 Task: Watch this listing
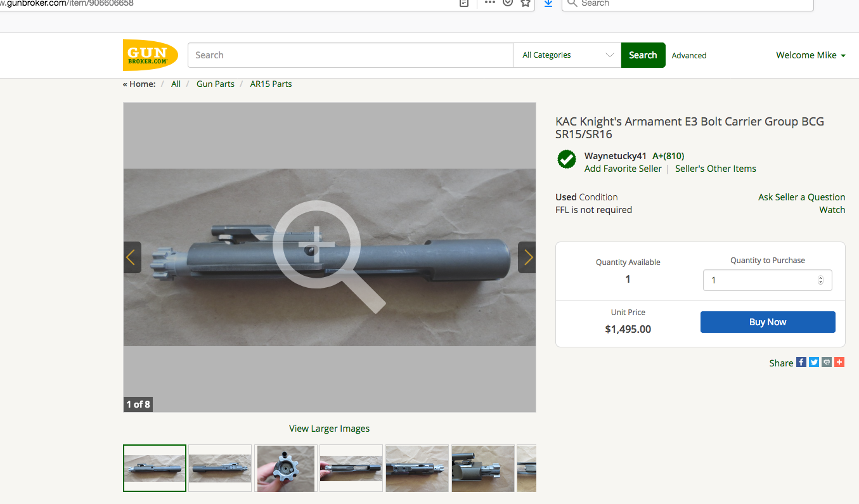(x=832, y=210)
